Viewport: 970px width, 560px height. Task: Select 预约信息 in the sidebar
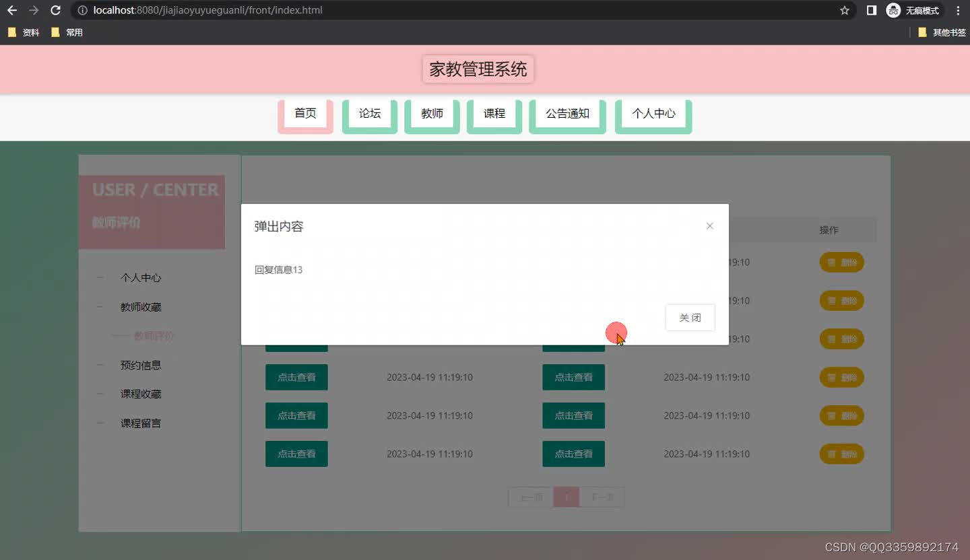(x=141, y=365)
